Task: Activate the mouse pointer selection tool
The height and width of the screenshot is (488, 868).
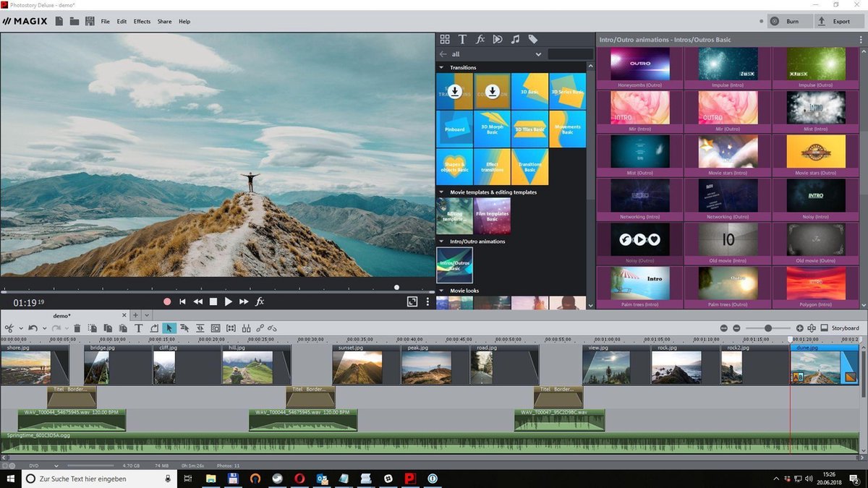Action: [169, 328]
